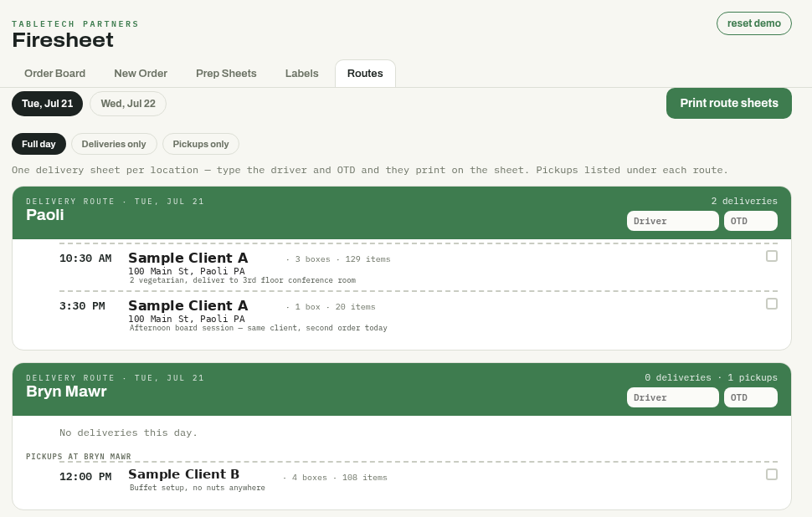Go to the Prep Sheets tab
This screenshot has height=517, width=812.
pyautogui.click(x=226, y=74)
